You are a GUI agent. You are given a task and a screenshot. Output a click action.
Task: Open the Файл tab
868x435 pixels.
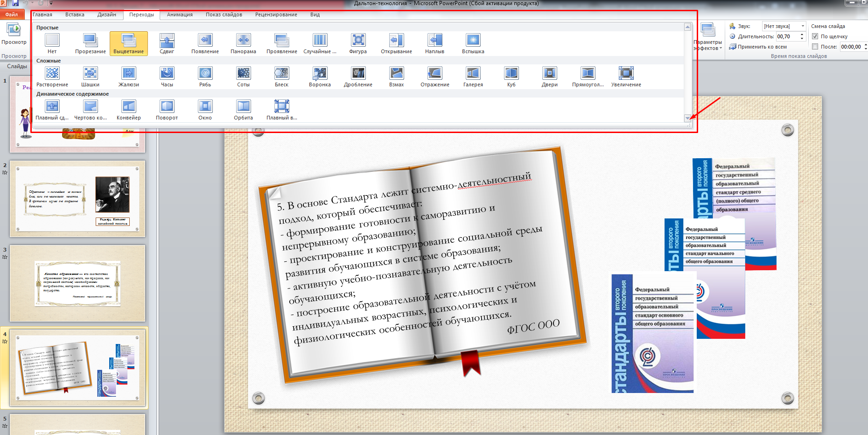pyautogui.click(x=12, y=14)
